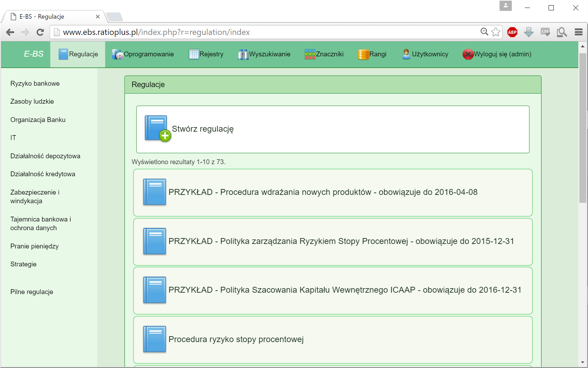588x368 pixels.
Task: Click book icon of Polityka zarządzania Ryzykiem Stopy
Action: pyautogui.click(x=155, y=241)
